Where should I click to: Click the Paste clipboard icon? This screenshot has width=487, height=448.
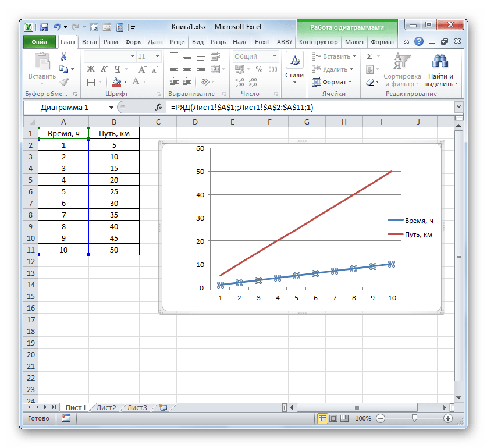[42, 61]
